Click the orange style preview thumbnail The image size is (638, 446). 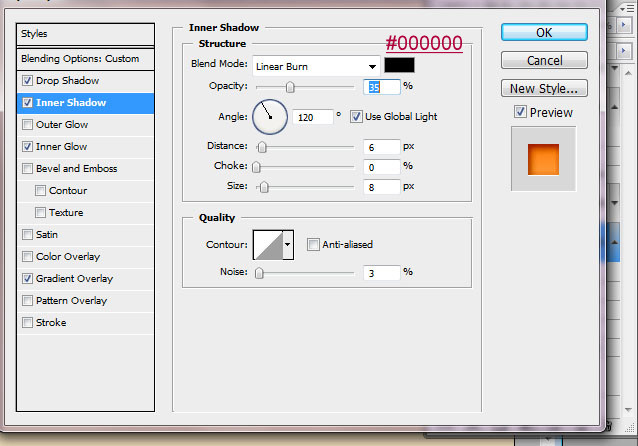click(543, 158)
